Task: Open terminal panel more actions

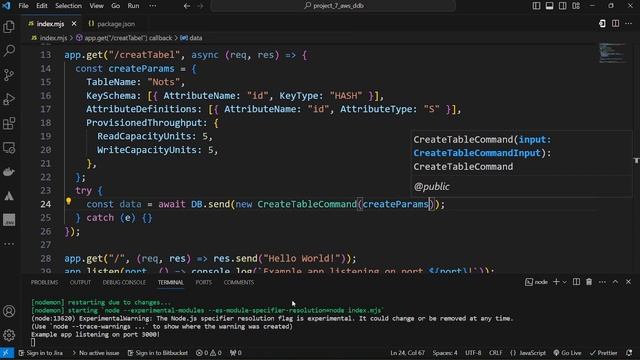Action: pos(602,282)
